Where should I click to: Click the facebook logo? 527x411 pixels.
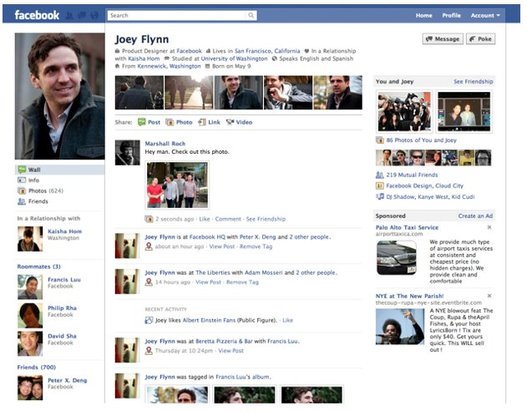click(37, 15)
